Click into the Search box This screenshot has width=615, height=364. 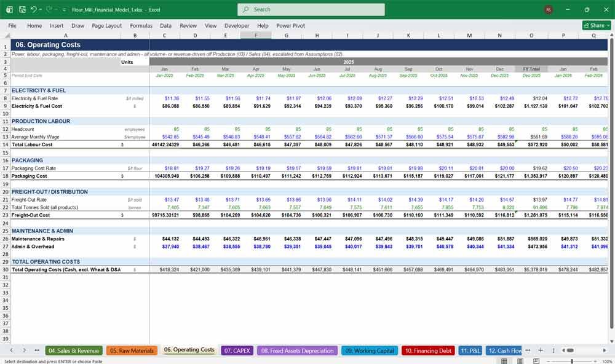pyautogui.click(x=311, y=9)
